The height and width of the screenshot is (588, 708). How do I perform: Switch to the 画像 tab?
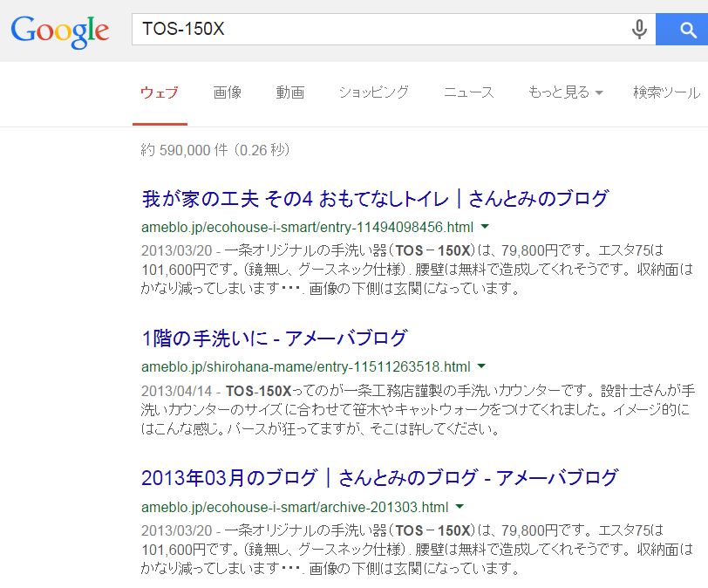coord(227,92)
